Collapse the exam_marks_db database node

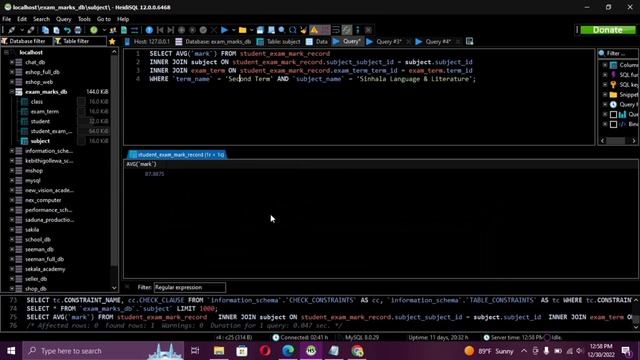[12, 92]
